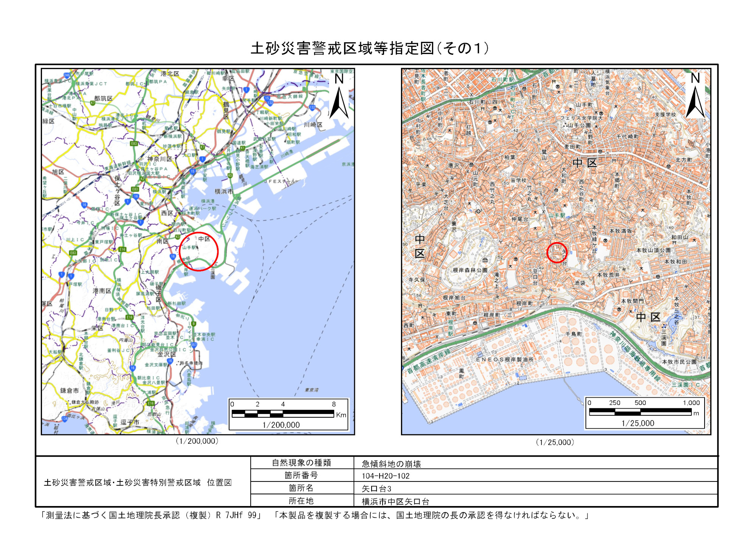Select the red circle on the 1/200,000 map
This screenshot has width=756, height=534.
point(199,252)
